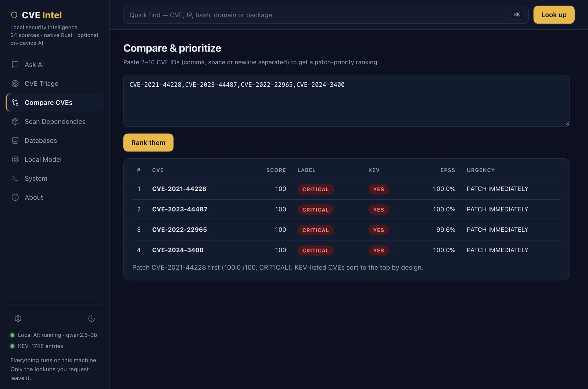
Task: Go to the Scan Dependencies page
Action: [x=55, y=121]
